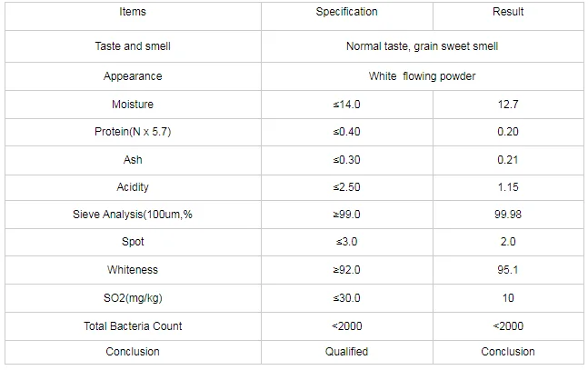Select the Moisture result value 12.7
588x370 pixels.
click(x=508, y=105)
